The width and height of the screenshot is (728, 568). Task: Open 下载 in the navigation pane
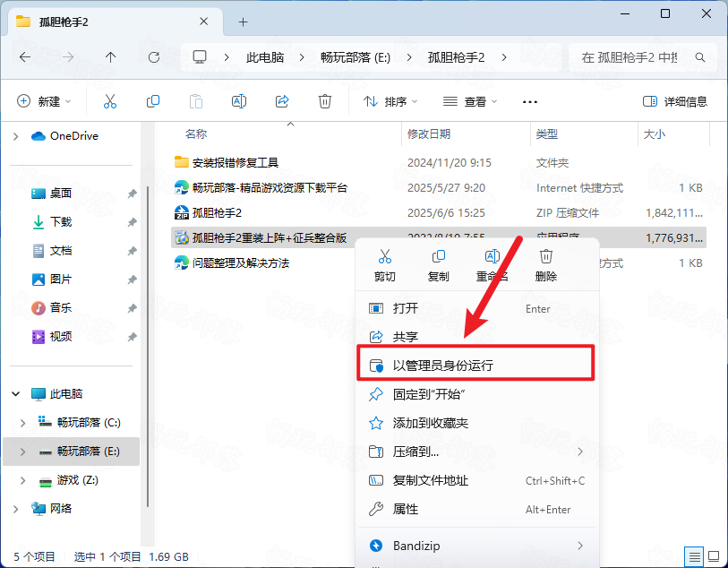click(60, 222)
